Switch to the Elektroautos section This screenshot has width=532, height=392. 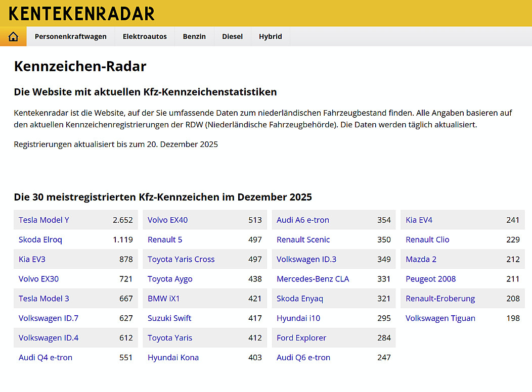(145, 36)
